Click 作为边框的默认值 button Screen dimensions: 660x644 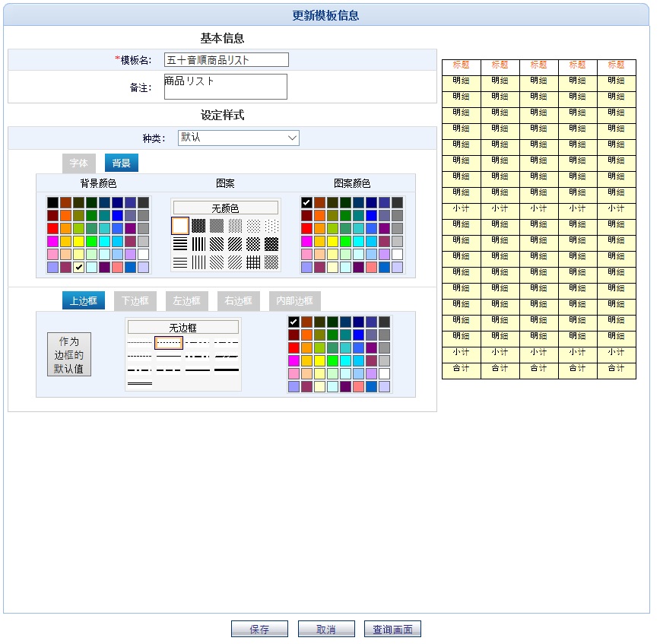coord(69,354)
